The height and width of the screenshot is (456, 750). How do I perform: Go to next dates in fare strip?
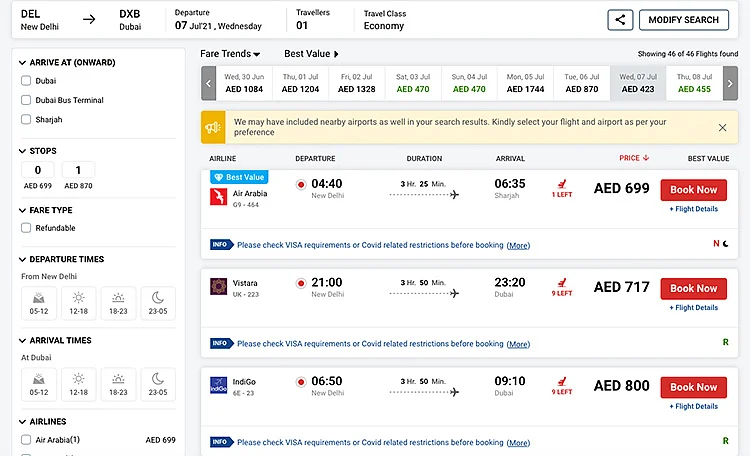pyautogui.click(x=730, y=83)
